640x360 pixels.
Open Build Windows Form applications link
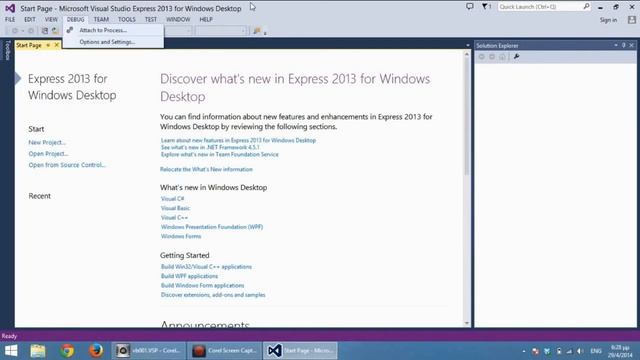click(202, 286)
